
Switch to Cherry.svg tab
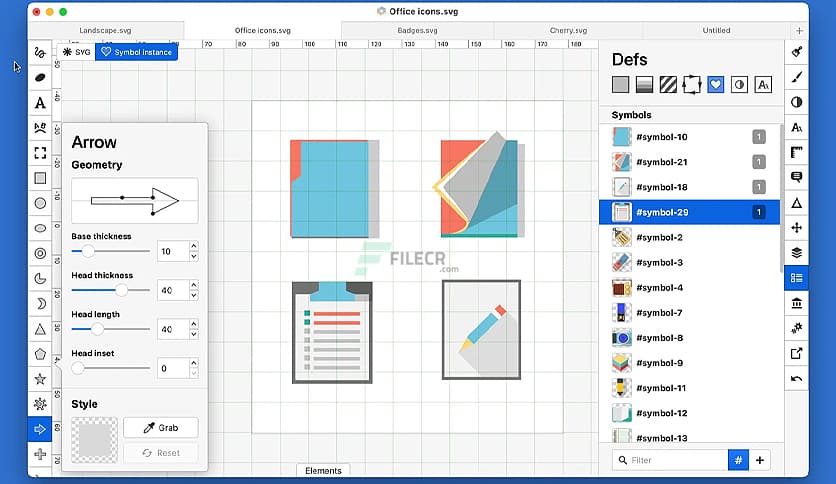(568, 30)
